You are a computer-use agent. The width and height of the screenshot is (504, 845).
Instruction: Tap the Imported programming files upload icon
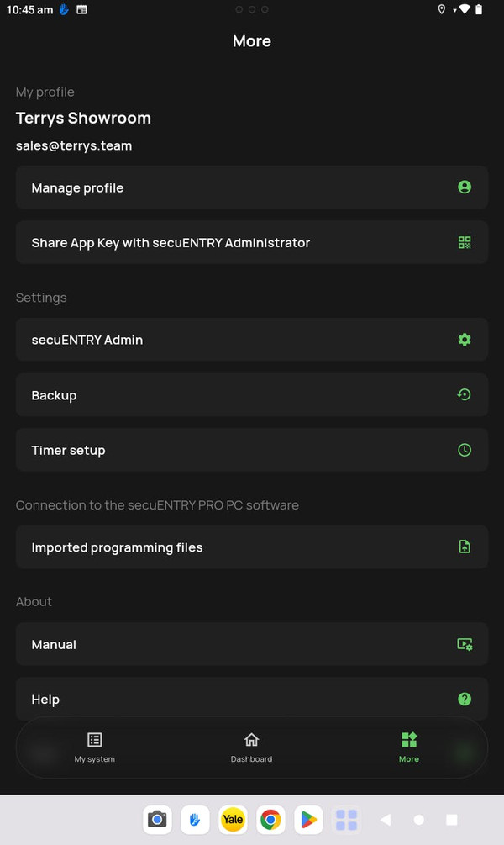465,547
